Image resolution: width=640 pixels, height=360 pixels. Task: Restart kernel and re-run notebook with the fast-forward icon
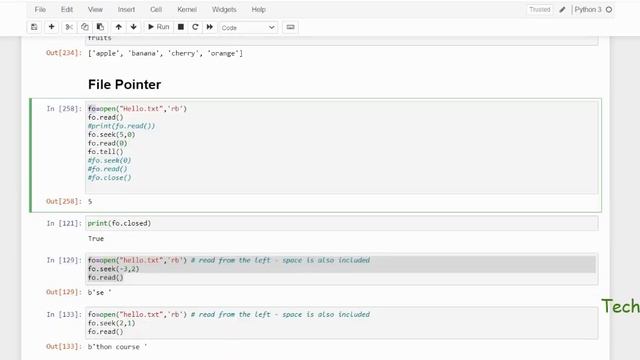tap(210, 27)
